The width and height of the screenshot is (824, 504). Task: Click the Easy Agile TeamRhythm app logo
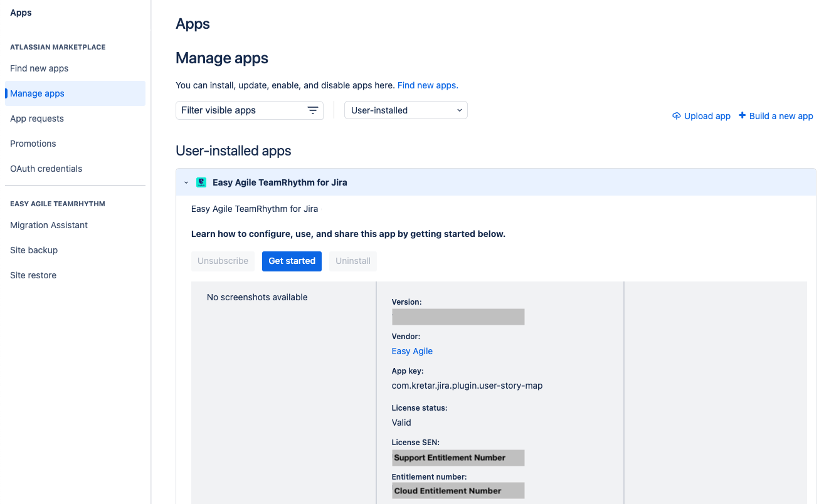tap(201, 182)
